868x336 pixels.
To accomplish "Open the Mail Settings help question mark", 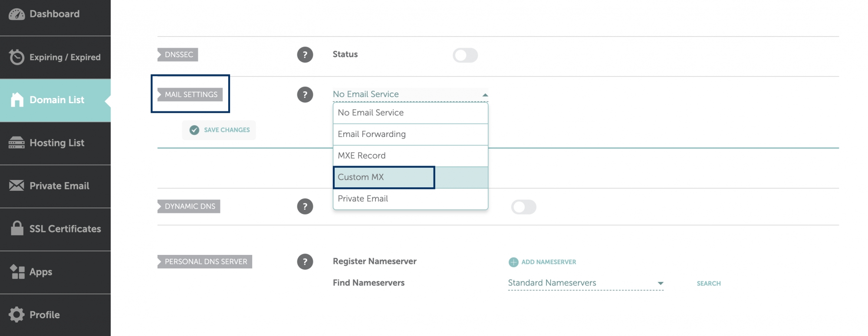I will click(305, 95).
